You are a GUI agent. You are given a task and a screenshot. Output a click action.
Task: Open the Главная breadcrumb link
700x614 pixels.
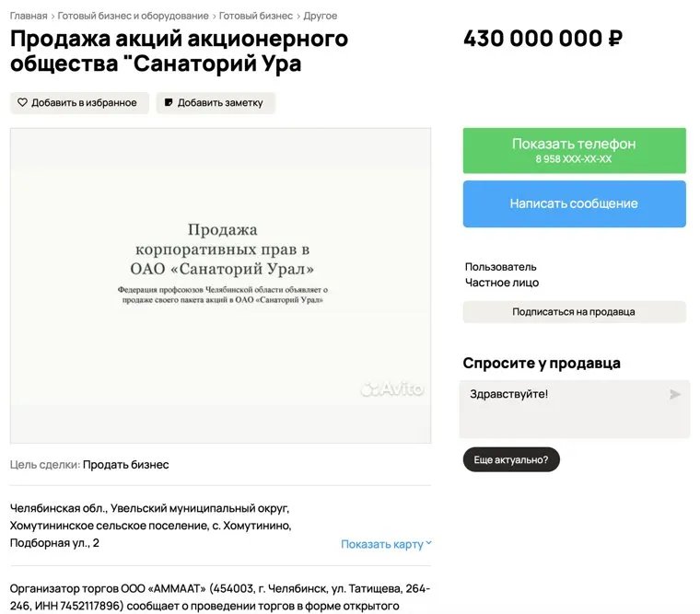pyautogui.click(x=29, y=16)
